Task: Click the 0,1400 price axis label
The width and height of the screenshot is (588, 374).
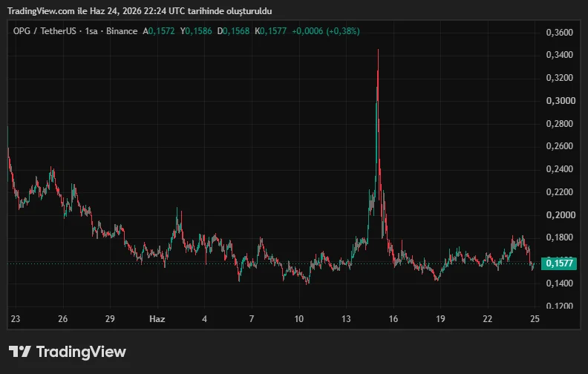Action: coord(560,283)
